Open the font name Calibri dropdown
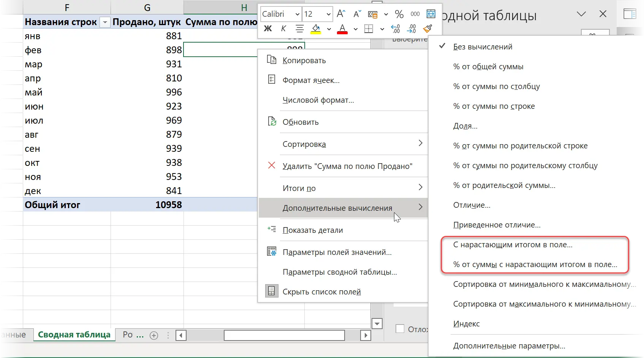Image resolution: width=644 pixels, height=358 pixels. 297,14
